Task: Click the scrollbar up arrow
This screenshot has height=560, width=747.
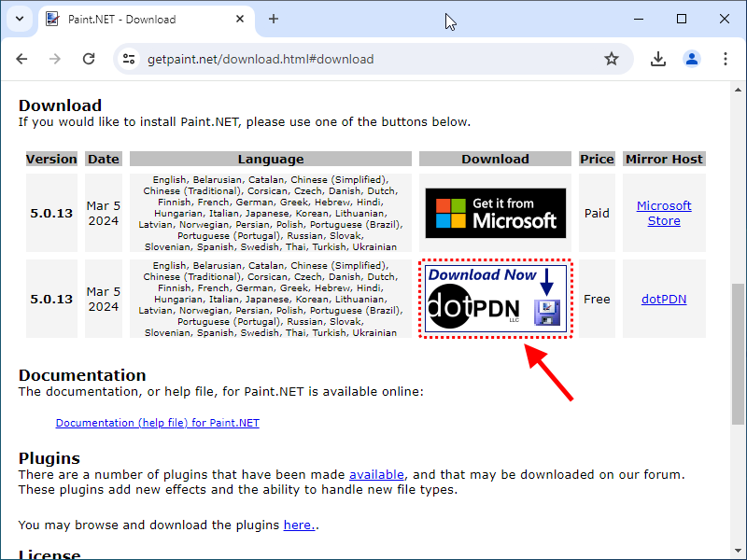Action: coord(738,90)
